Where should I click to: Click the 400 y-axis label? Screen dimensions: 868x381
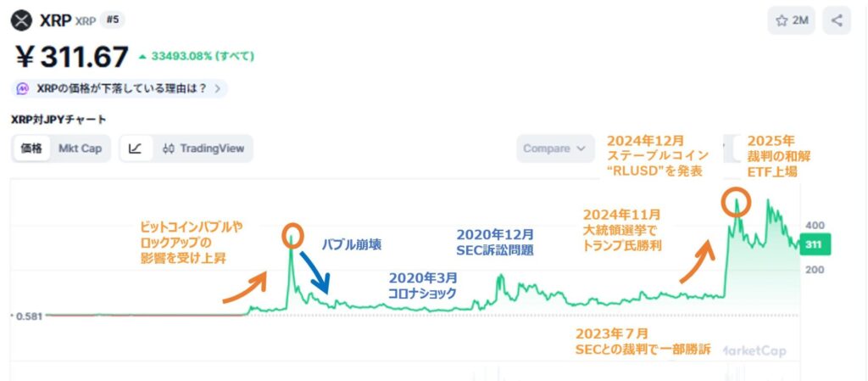pos(815,226)
